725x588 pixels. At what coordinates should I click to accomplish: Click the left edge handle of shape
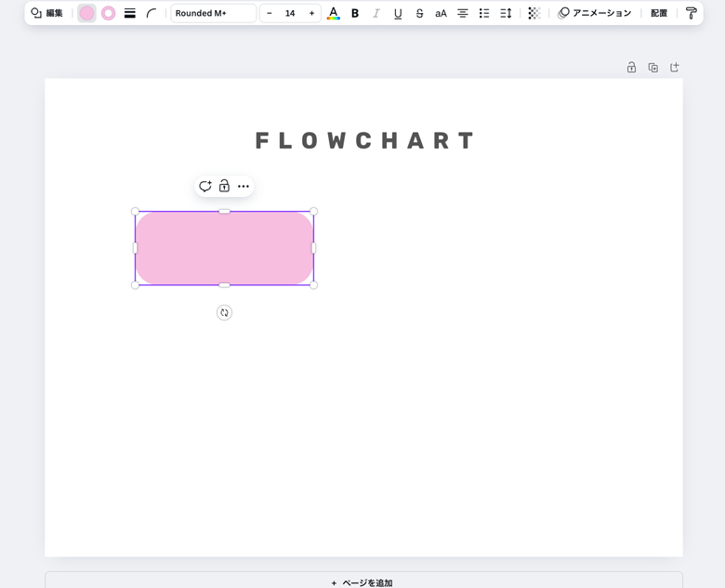click(x=135, y=248)
